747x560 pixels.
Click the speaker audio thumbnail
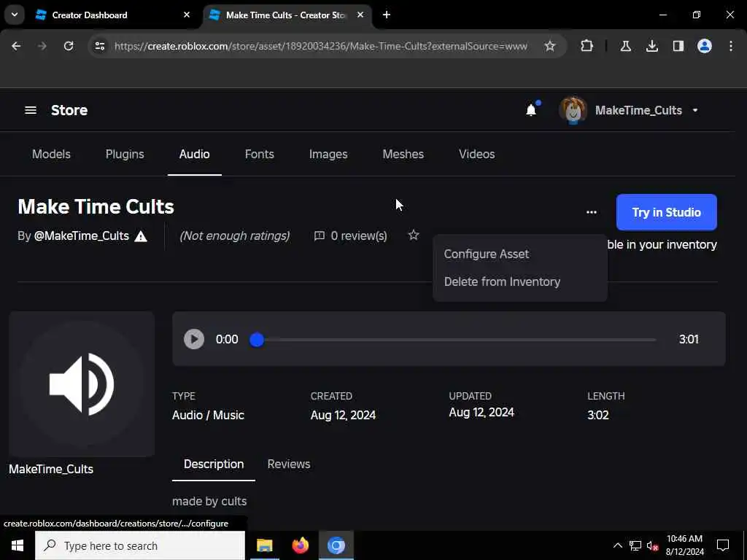pyautogui.click(x=82, y=384)
